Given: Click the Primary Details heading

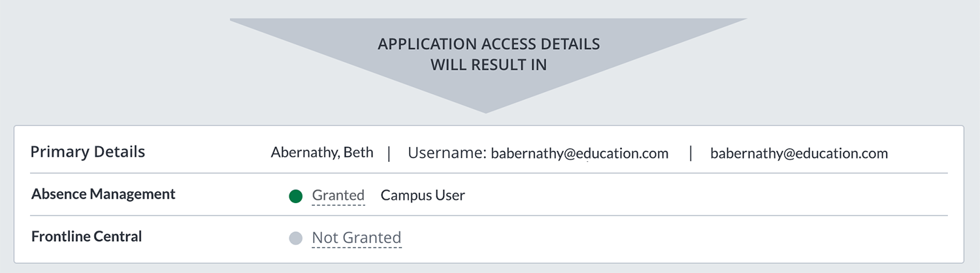Looking at the screenshot, I should tap(88, 152).
